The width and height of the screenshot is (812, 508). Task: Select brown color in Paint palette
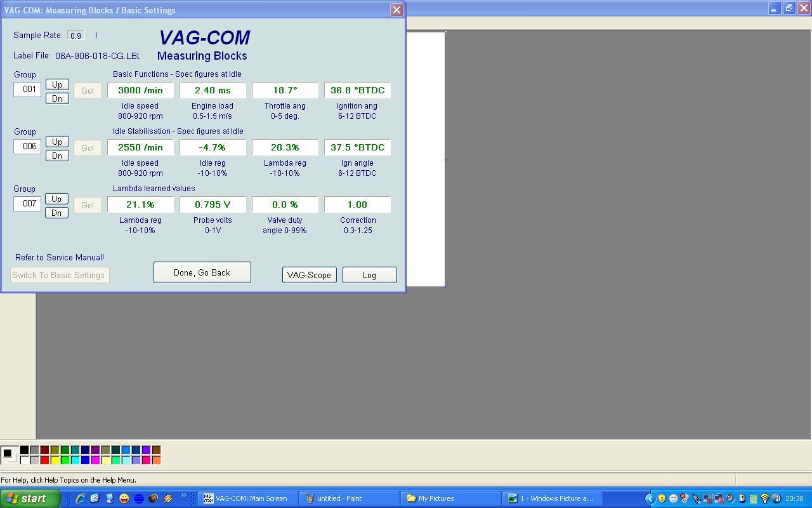pyautogui.click(x=156, y=450)
